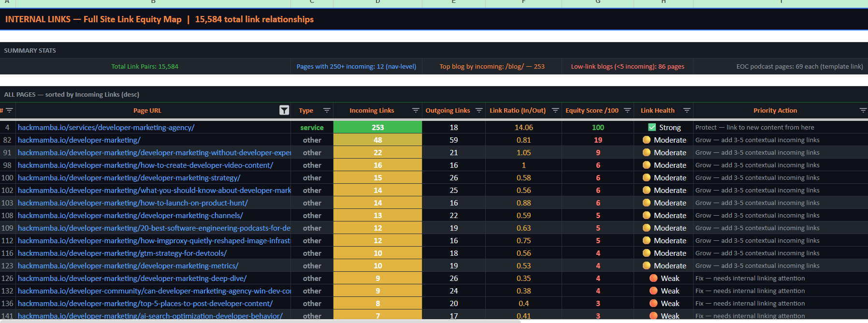
Task: Open the developer-marketing-deep-dive link
Action: 132,278
